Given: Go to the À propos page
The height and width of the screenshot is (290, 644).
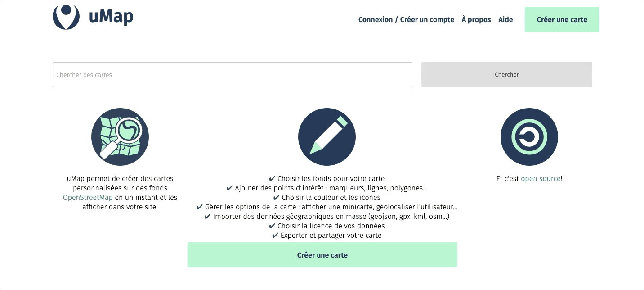Looking at the screenshot, I should click(x=476, y=20).
